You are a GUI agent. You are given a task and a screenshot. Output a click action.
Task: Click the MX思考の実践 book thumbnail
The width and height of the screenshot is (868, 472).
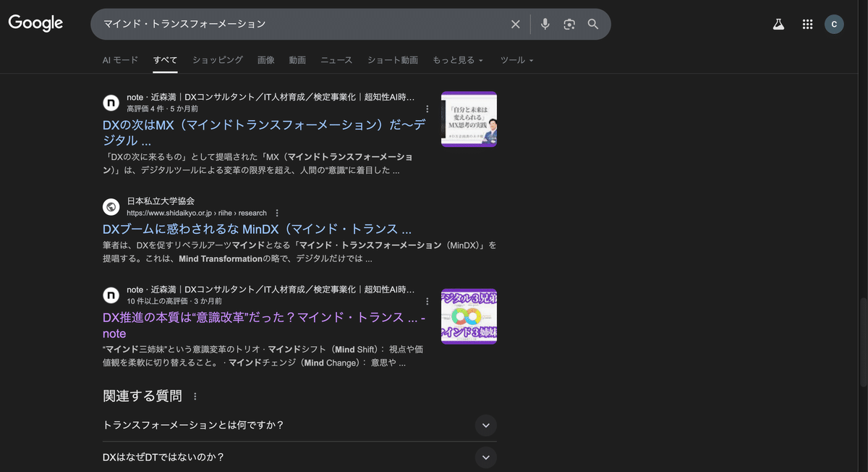[x=469, y=119]
